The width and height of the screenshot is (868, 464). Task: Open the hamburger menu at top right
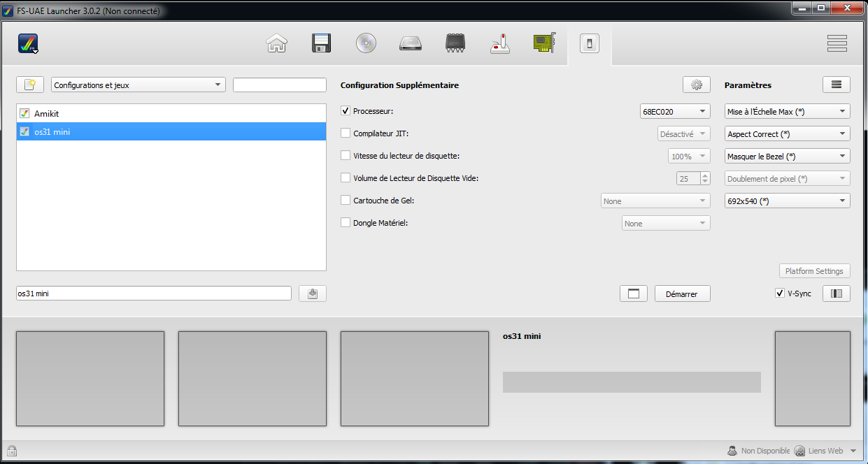pos(837,43)
